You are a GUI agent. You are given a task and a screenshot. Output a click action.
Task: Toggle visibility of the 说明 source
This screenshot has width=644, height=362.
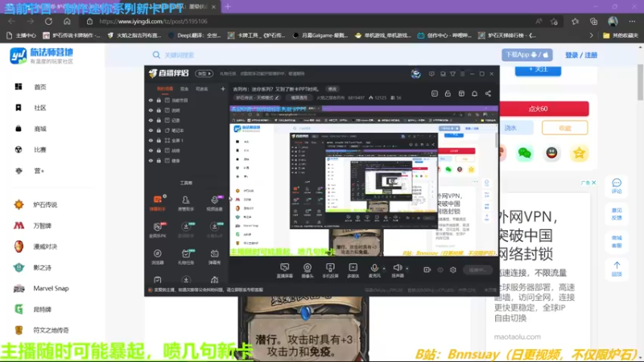pyautogui.click(x=151, y=110)
